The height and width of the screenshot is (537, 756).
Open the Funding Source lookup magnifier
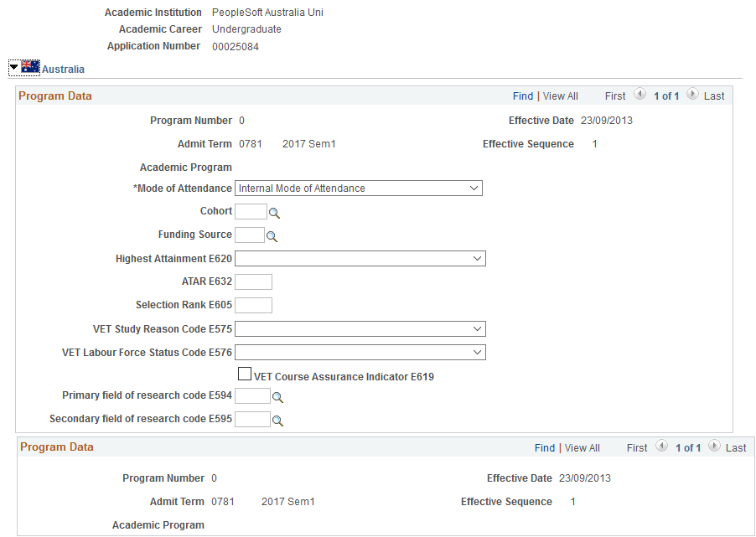(x=272, y=235)
